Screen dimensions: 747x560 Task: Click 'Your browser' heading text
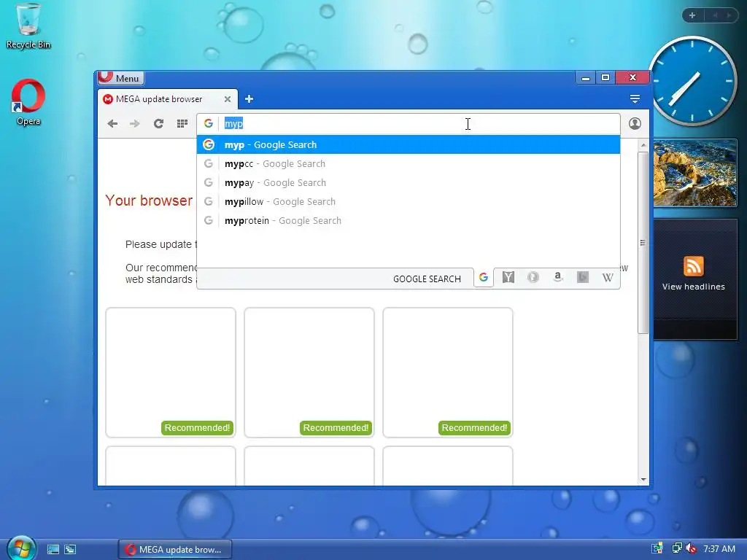[149, 201]
